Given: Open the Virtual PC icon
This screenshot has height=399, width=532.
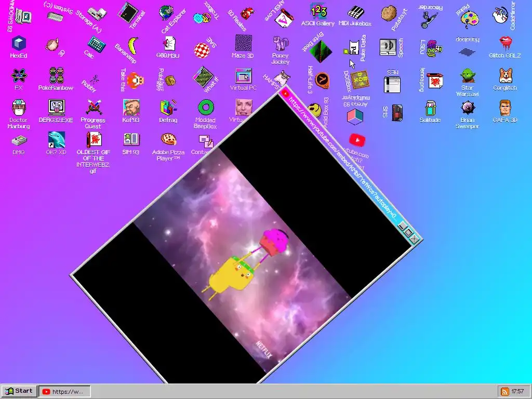Looking at the screenshot, I should click(x=244, y=76).
